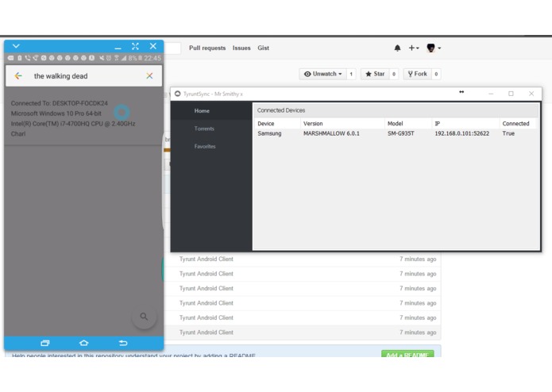This screenshot has height=392, width=552.
Task: Click 'Microsoft Windows 10 Pro 64-bit' text
Action: click(56, 113)
